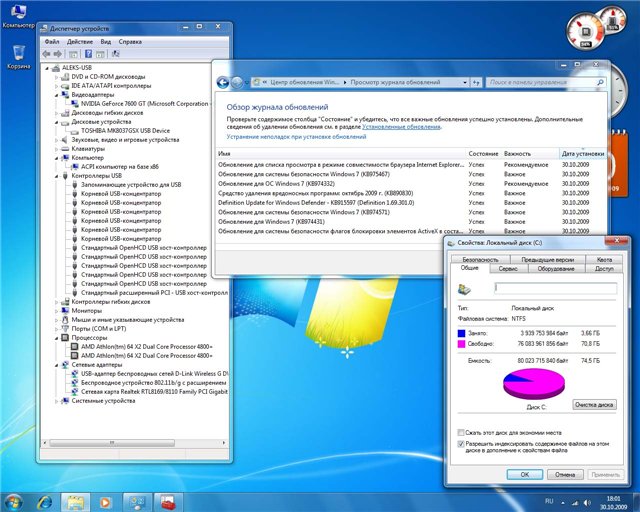Click the network signal icon in system tray

(575, 503)
